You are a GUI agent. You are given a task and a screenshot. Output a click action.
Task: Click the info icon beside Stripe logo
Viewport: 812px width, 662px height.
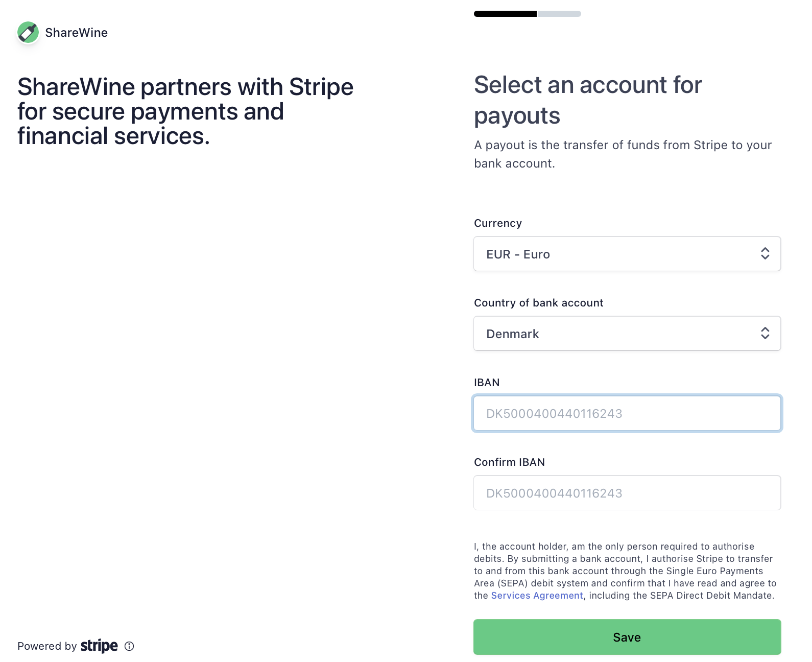[129, 646]
